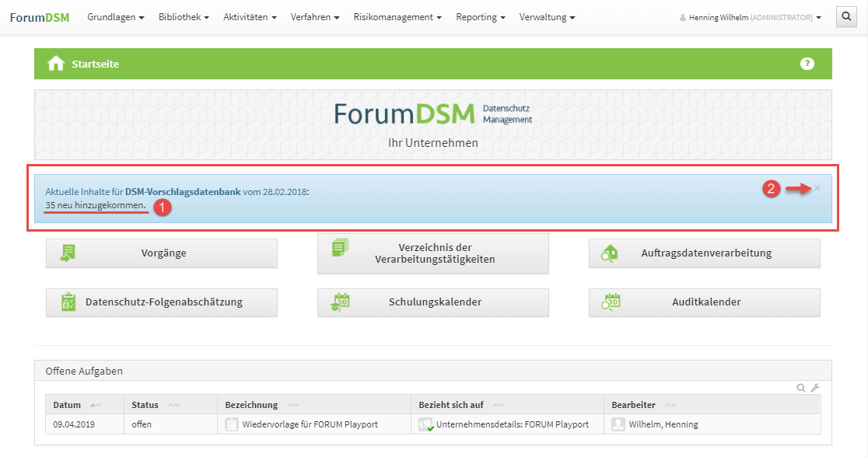Click the Vorgänge button
The image size is (868, 457).
pos(162,253)
